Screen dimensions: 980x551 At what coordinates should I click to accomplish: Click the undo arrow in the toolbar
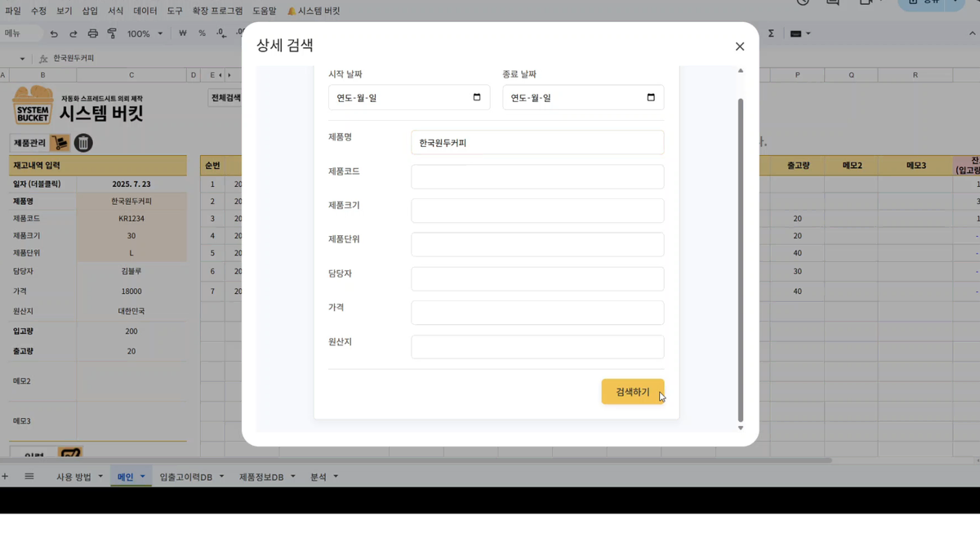[x=54, y=33]
